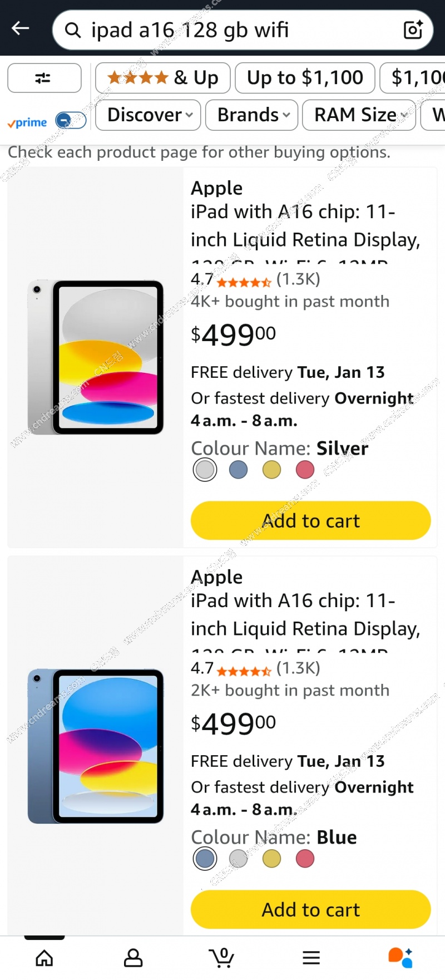
Task: Expand the Discover dropdown
Action: tap(148, 115)
